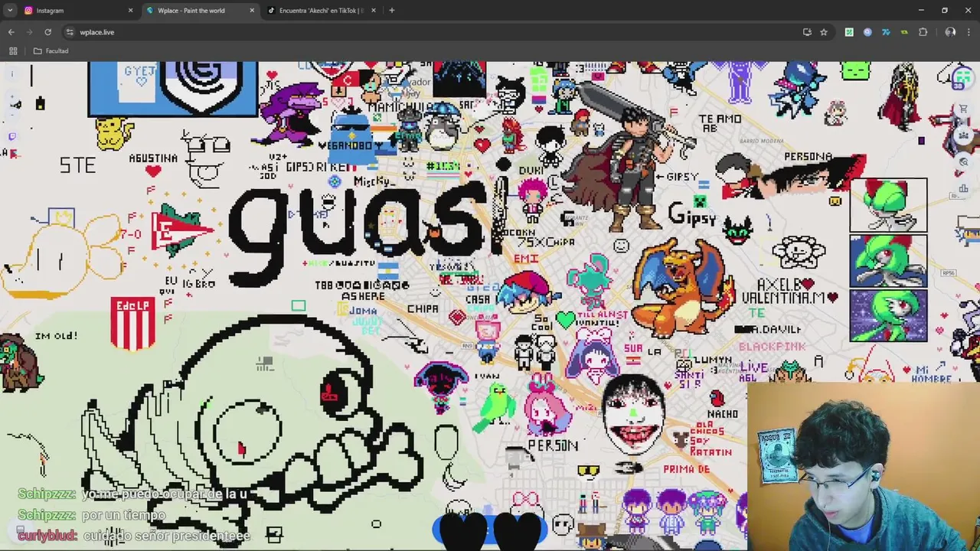Viewport: 980px width, 551px height.
Task: Reload the wplace.live page
Action: pos(47,32)
